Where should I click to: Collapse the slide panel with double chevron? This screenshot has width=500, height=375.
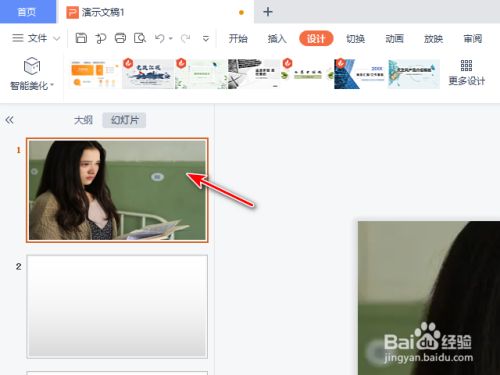pyautogui.click(x=9, y=120)
